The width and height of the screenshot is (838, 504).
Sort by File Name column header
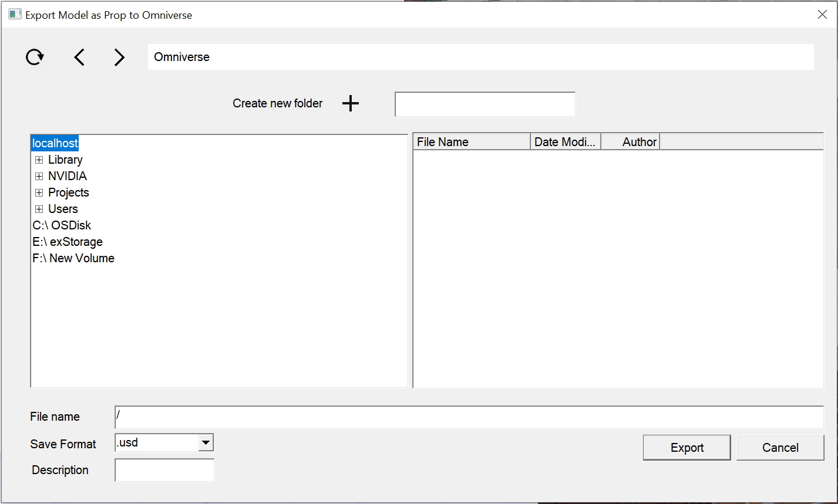coord(472,142)
